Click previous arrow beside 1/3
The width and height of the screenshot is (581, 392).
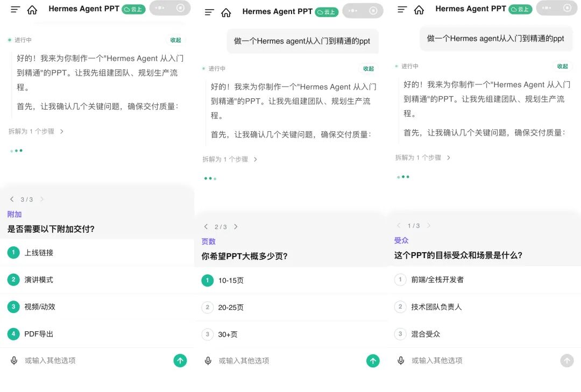399,226
